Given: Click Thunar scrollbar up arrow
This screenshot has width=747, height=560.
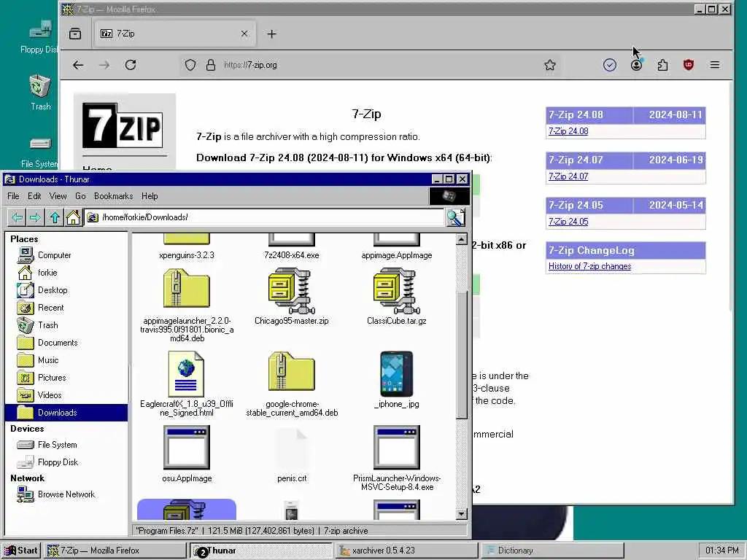Looking at the screenshot, I should (x=461, y=239).
